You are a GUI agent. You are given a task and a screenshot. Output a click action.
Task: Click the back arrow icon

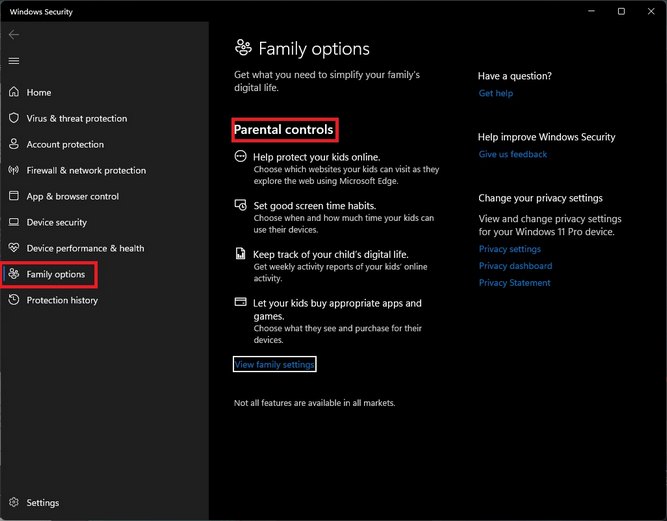point(14,34)
